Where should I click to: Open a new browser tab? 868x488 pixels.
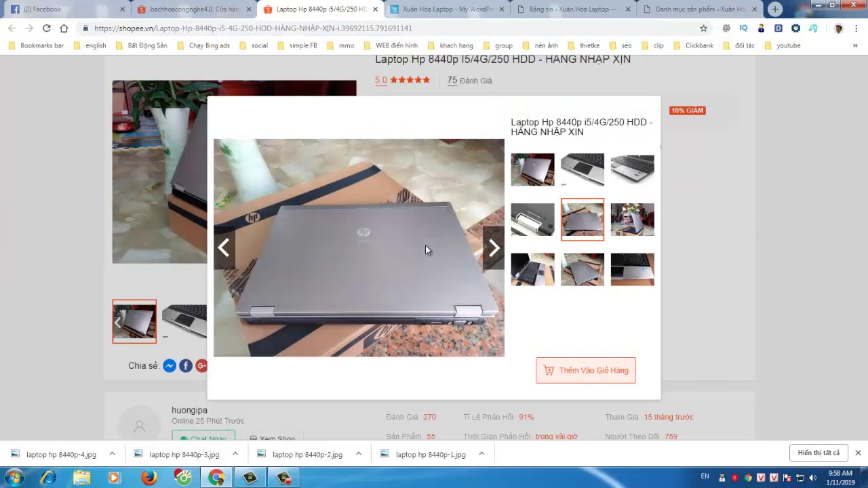point(775,9)
